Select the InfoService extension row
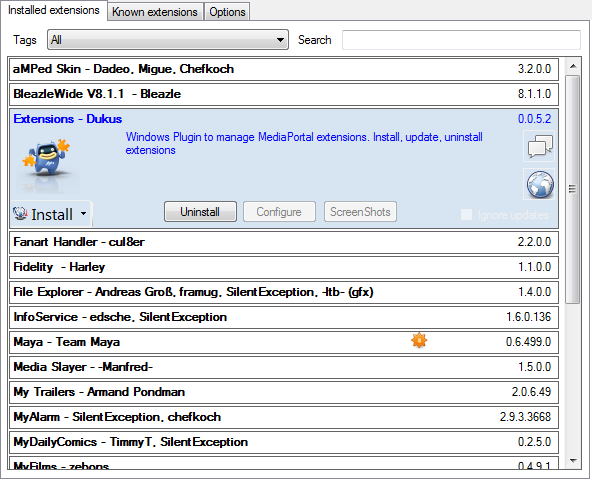The width and height of the screenshot is (592, 480). (x=284, y=317)
